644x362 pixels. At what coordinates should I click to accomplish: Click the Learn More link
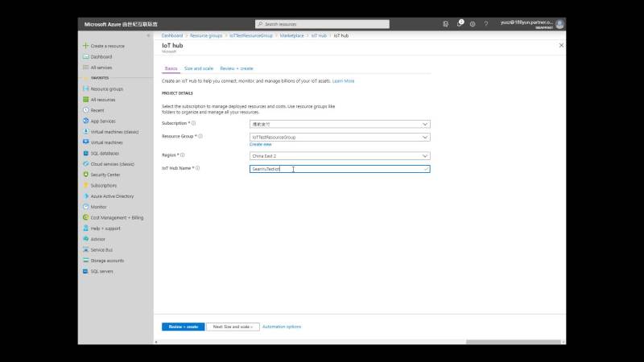[343, 81]
